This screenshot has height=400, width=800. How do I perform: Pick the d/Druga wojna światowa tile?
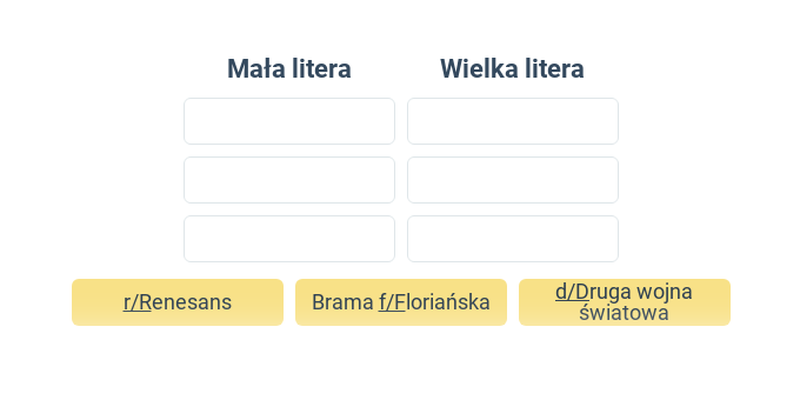(624, 302)
